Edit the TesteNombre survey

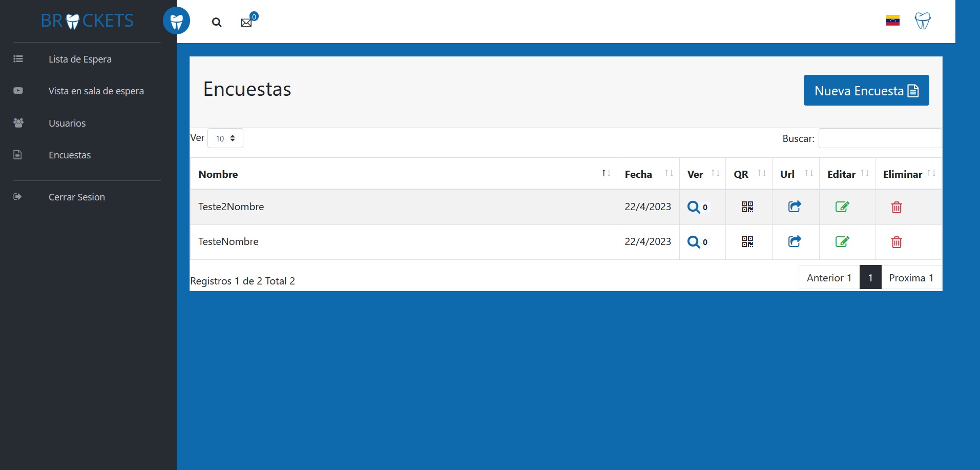click(x=843, y=241)
